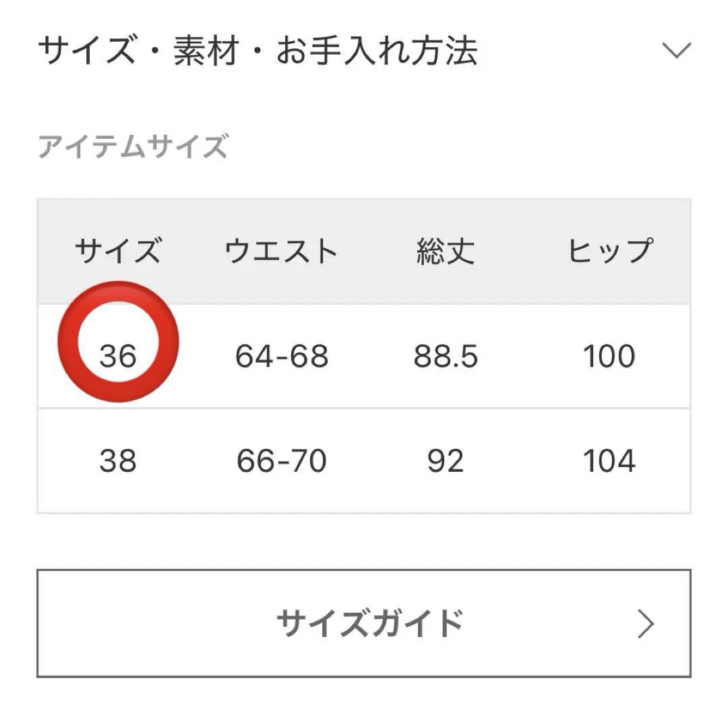Select total length value 88.5
Screen dimensions: 728x728
click(x=446, y=357)
